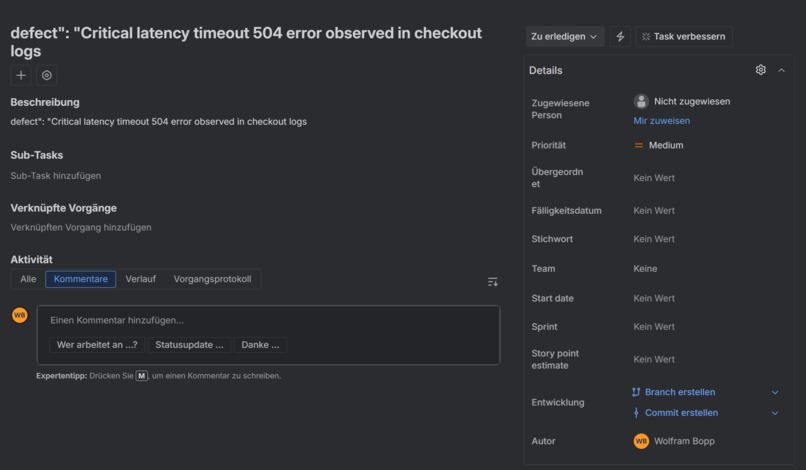
Task: Click Branch erstellen link
Action: (680, 392)
